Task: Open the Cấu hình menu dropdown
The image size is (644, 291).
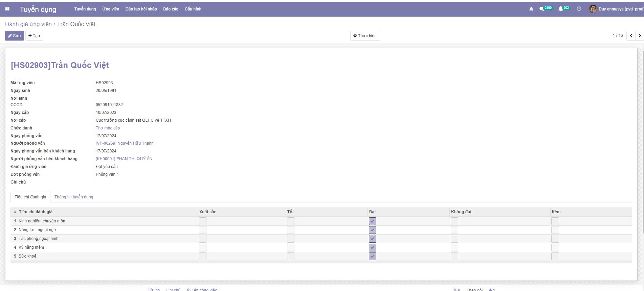Action: [x=193, y=9]
